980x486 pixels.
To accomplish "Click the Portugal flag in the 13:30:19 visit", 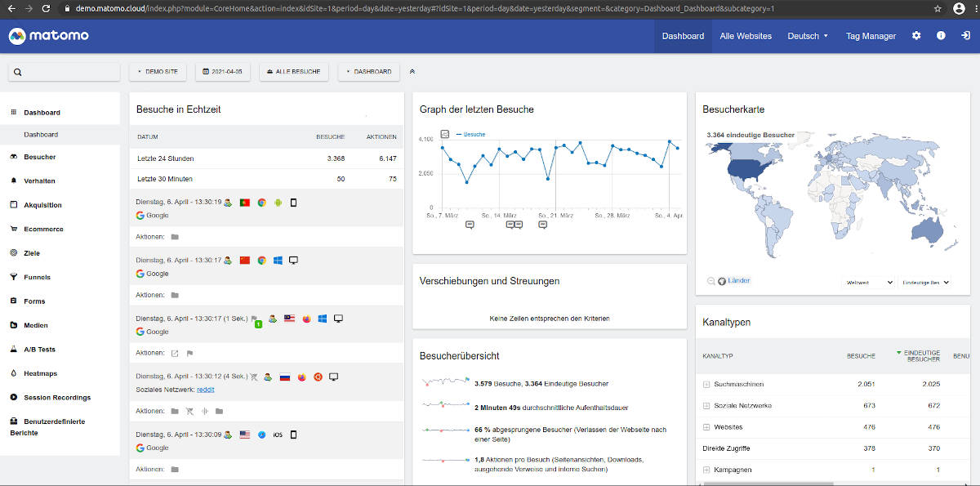I will pos(244,202).
